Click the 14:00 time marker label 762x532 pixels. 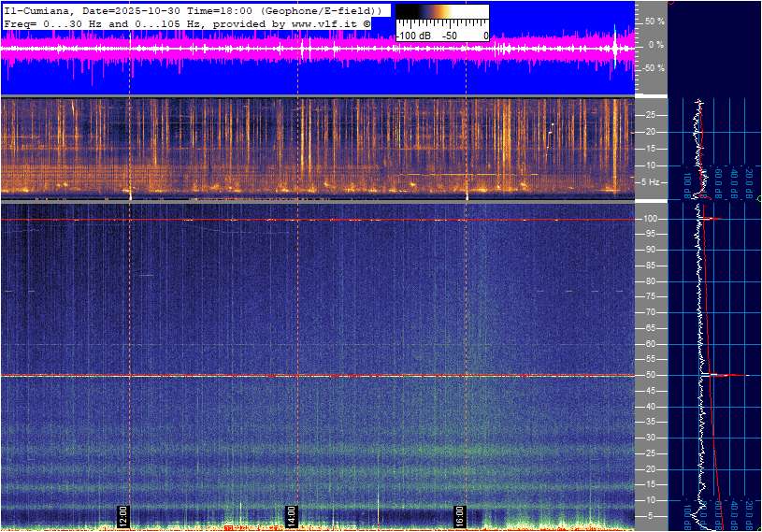(x=291, y=515)
